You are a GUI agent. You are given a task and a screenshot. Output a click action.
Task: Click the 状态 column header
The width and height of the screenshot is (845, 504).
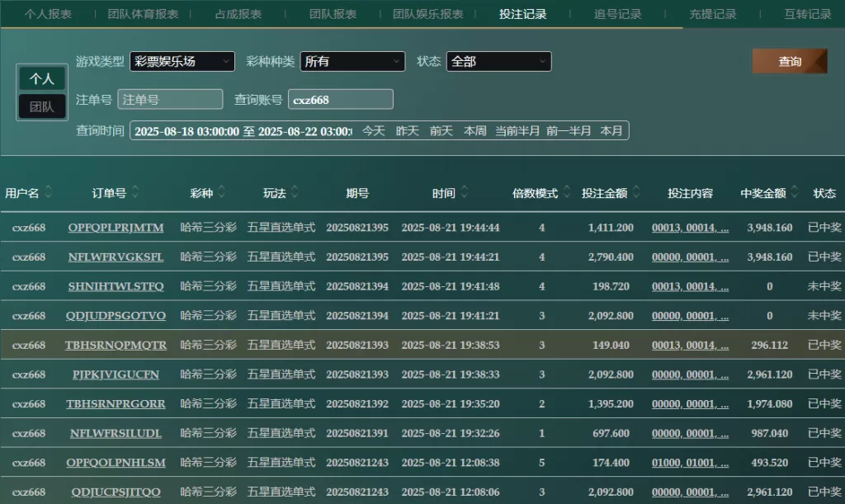(x=824, y=193)
